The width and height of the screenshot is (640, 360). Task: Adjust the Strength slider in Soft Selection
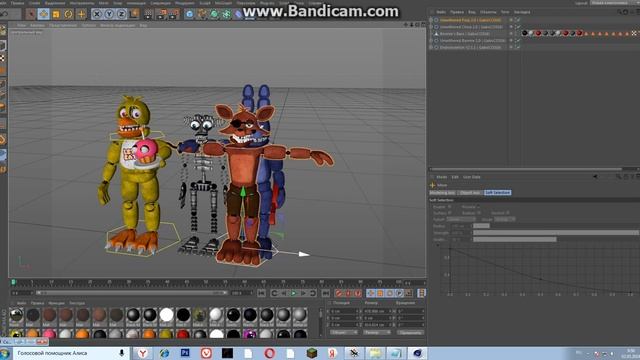point(556,232)
